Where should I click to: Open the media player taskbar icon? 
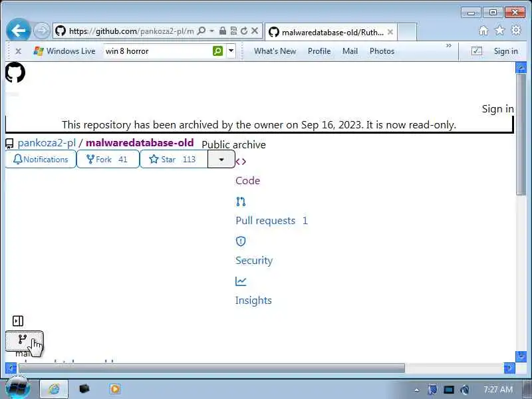114,388
